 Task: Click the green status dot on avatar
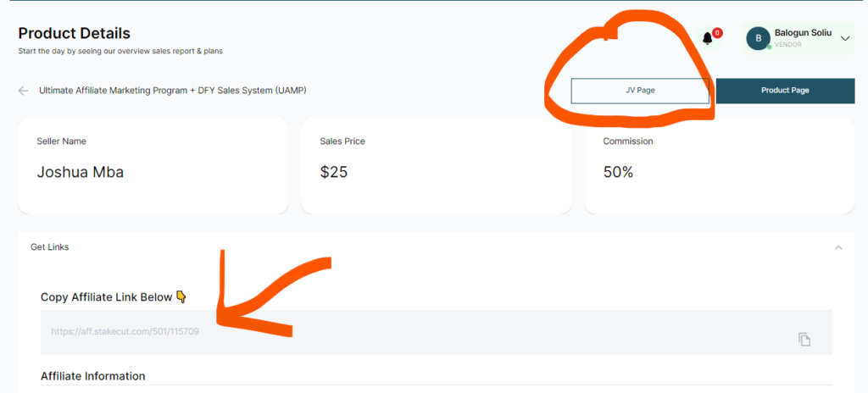click(x=768, y=47)
